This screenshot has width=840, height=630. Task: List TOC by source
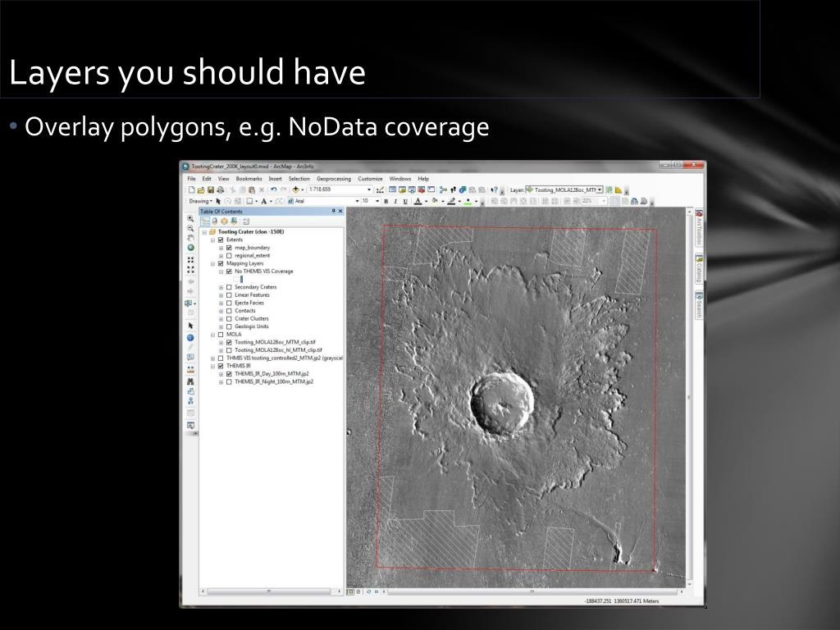(x=215, y=221)
